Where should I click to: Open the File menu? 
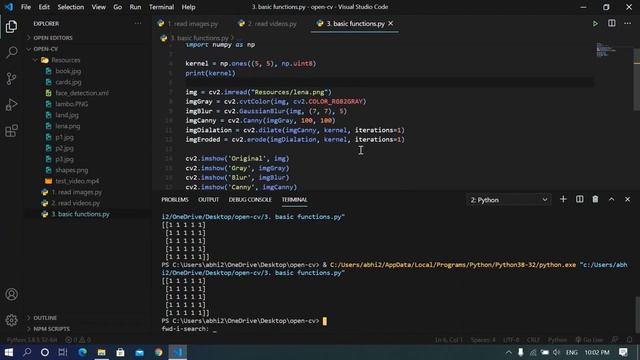26,7
